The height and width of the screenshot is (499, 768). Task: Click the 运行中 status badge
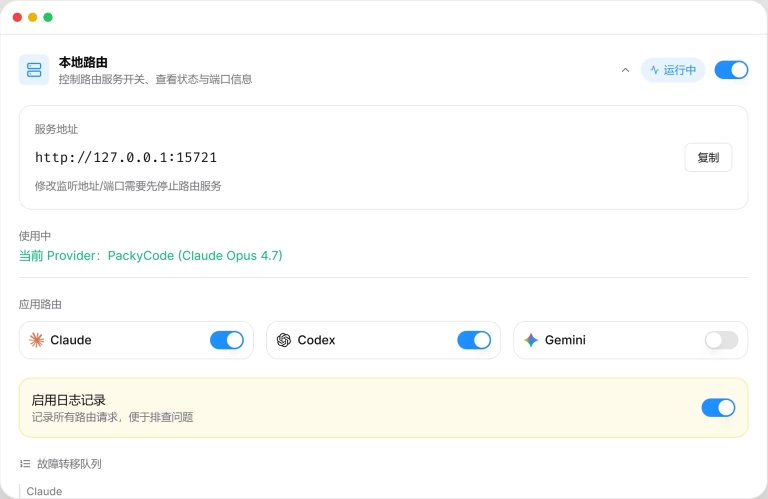tap(673, 70)
